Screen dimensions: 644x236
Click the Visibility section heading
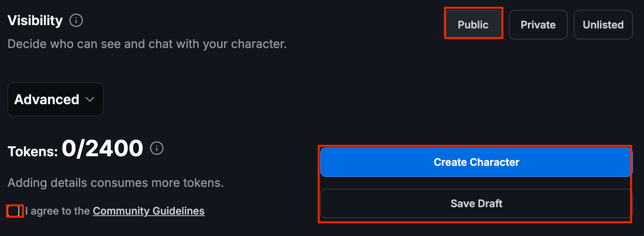[35, 20]
